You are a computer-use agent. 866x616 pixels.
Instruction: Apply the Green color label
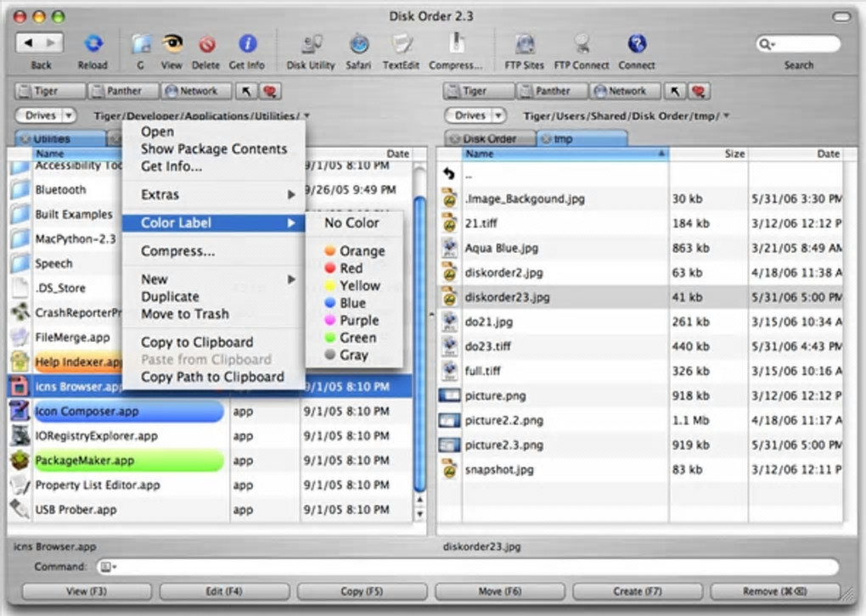click(x=355, y=338)
